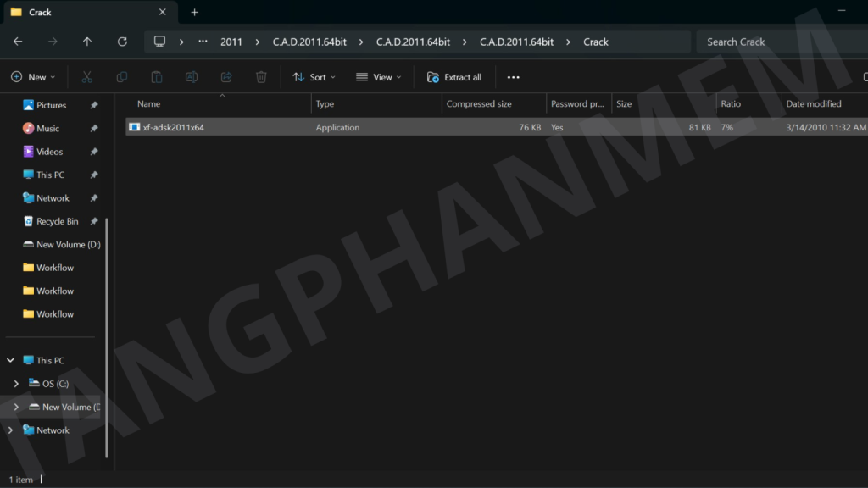This screenshot has height=488, width=868.
Task: Add a new tab with plus button
Action: point(194,12)
